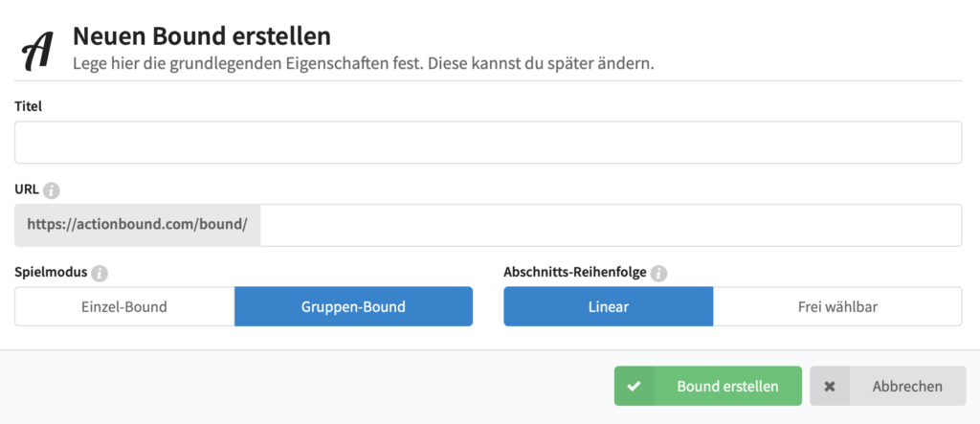The width and height of the screenshot is (980, 424).
Task: Click the Spielmodus label text
Action: pos(51,272)
